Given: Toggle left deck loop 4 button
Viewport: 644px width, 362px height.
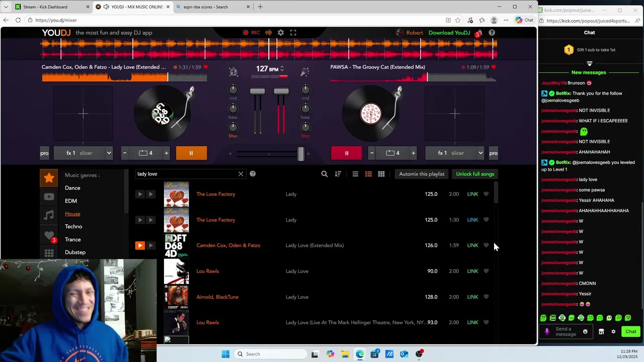Looking at the screenshot, I should click(145, 153).
